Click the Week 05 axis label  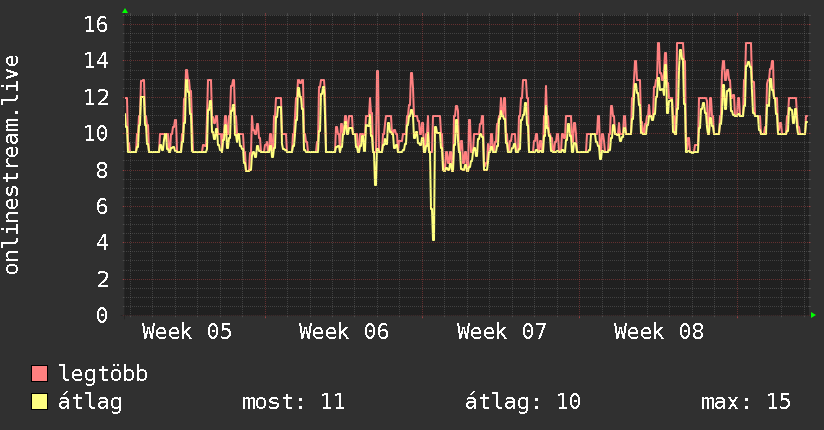click(187, 332)
